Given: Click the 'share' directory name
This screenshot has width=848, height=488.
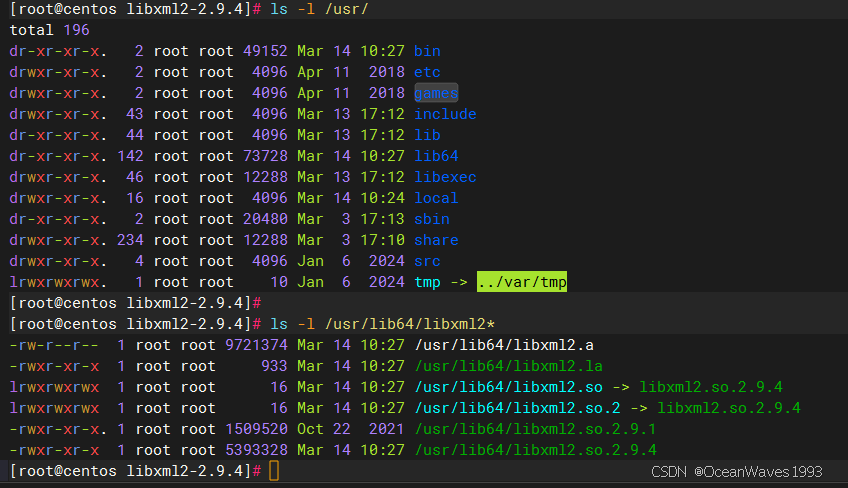Looking at the screenshot, I should coord(436,240).
